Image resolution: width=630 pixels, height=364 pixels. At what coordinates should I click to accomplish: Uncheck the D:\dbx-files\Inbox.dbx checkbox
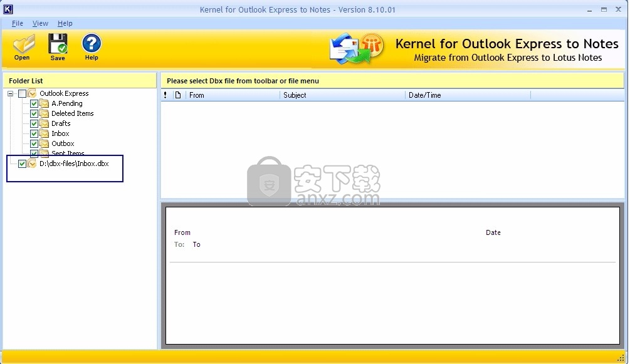pos(23,164)
